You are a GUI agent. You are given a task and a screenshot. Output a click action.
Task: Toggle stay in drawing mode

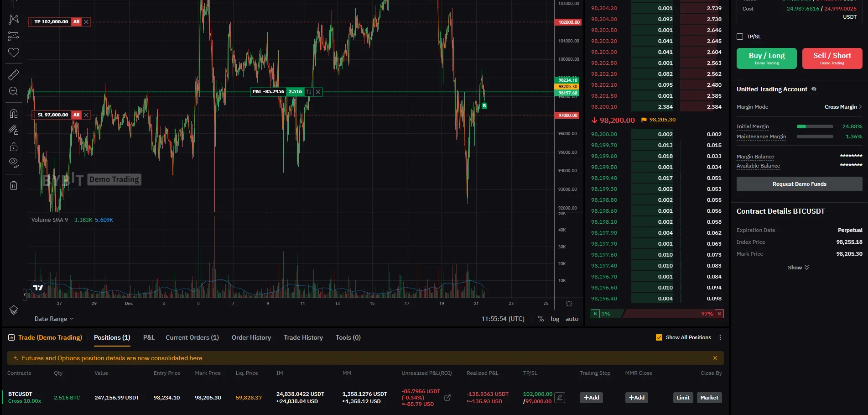[x=14, y=130]
